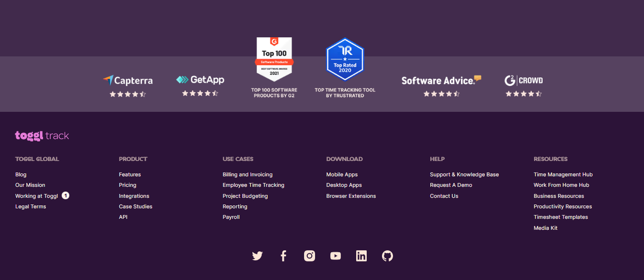The image size is (644, 280).
Task: Open the YouTube social icon
Action: 336,256
